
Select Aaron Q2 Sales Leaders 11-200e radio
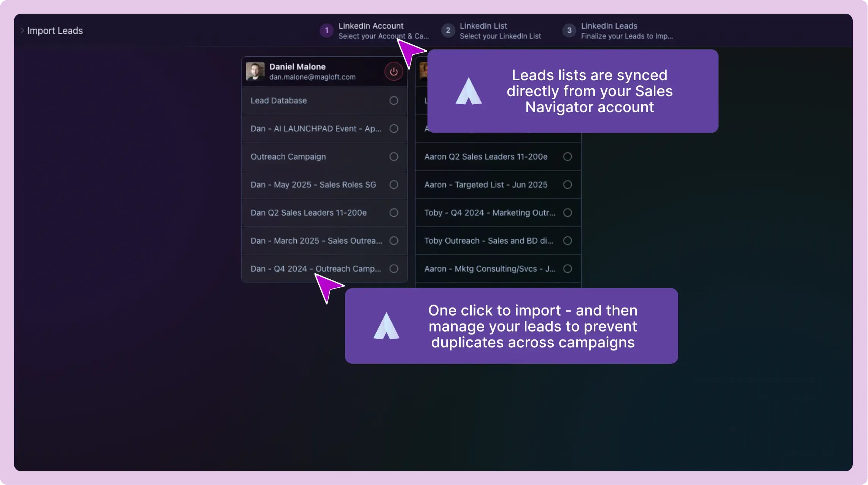click(x=567, y=157)
